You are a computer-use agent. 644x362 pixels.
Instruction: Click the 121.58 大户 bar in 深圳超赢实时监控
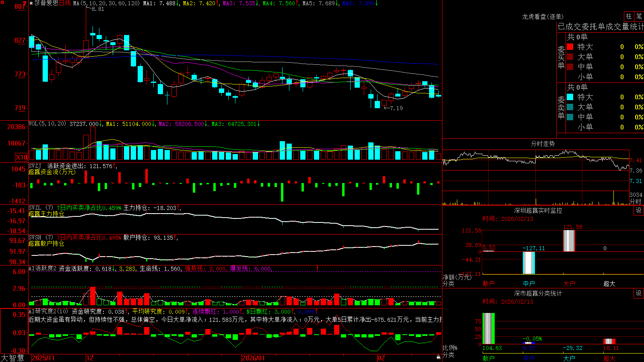569,241
